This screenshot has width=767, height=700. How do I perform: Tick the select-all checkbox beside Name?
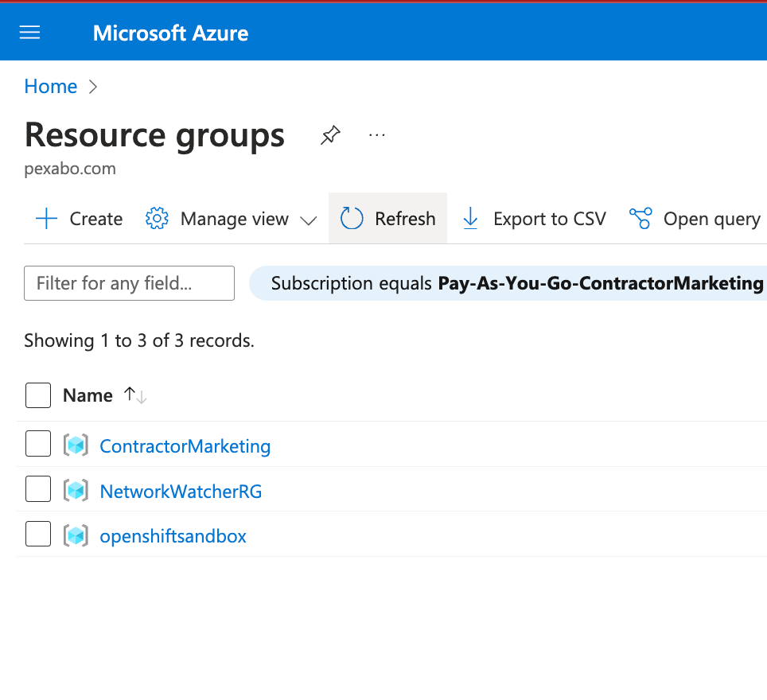tap(38, 395)
